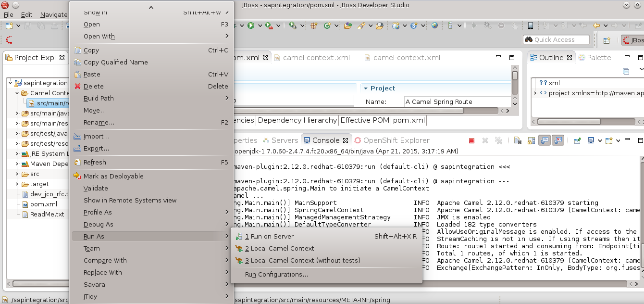Expand the src/test/java tree node
644x304 pixels.
pos(17,133)
